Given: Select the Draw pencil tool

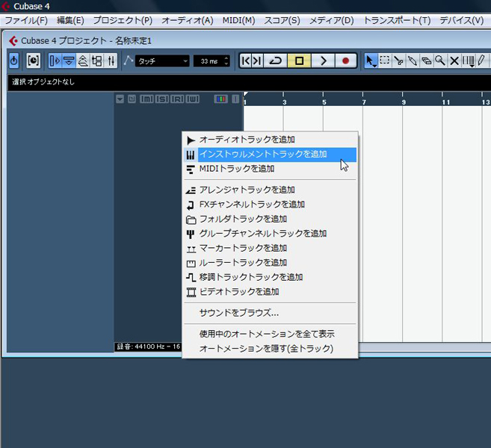Looking at the screenshot, I should pyautogui.click(x=481, y=60).
